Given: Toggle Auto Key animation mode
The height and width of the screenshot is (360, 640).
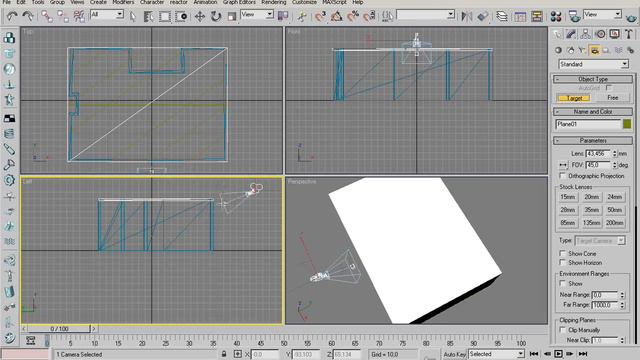Looking at the screenshot, I should pos(455,354).
